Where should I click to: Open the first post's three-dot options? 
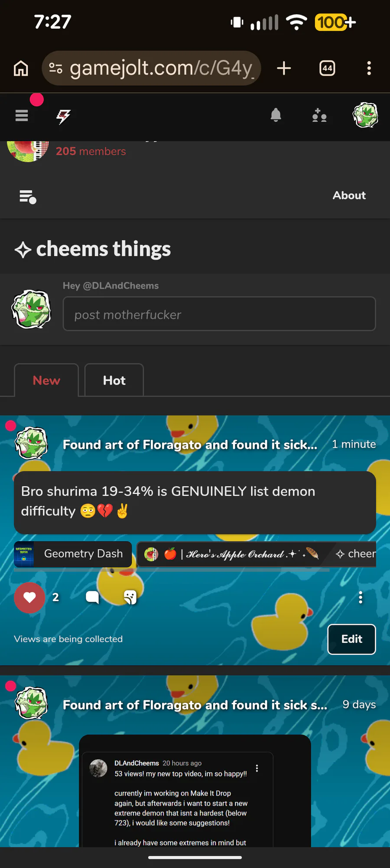360,597
